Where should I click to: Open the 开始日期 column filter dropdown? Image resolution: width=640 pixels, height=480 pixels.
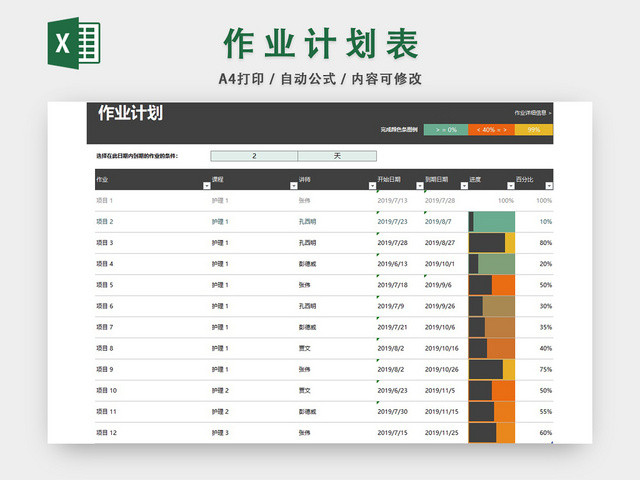point(420,186)
